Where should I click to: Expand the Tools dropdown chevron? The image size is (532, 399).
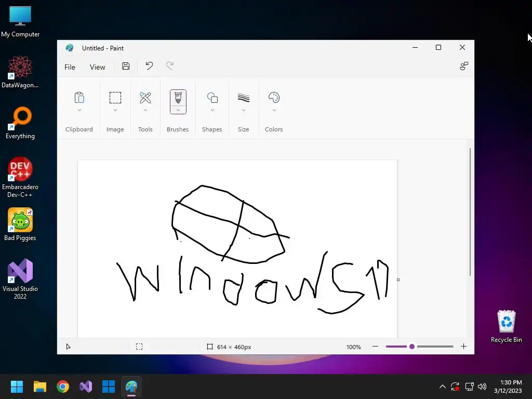click(x=145, y=110)
